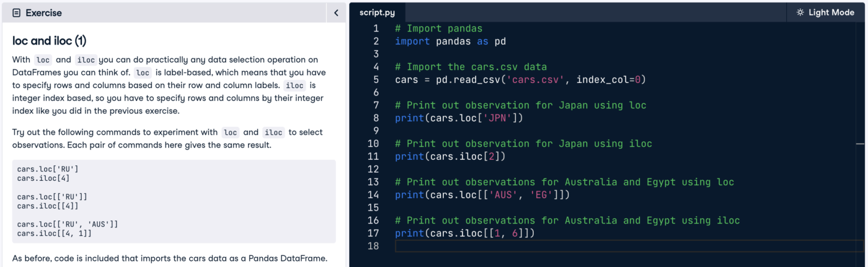The image size is (868, 267).
Task: Click the Exercise header title
Action: tap(43, 13)
